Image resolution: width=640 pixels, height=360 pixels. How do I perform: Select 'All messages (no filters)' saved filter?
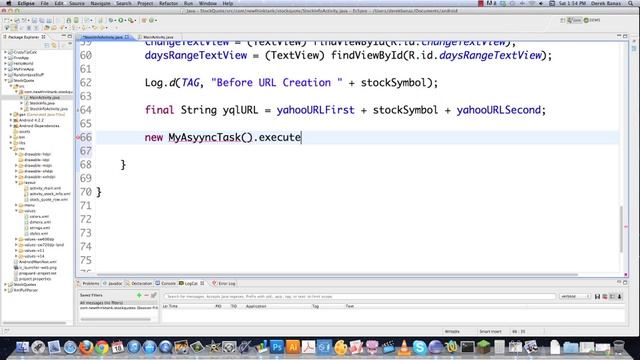118,303
